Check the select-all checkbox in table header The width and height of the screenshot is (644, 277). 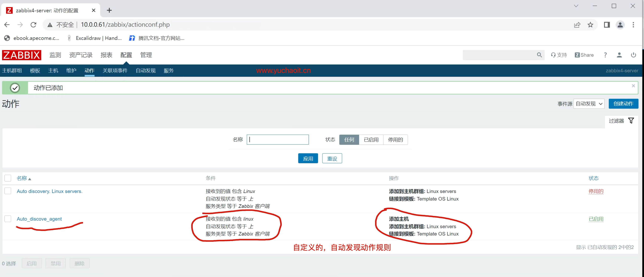point(8,178)
